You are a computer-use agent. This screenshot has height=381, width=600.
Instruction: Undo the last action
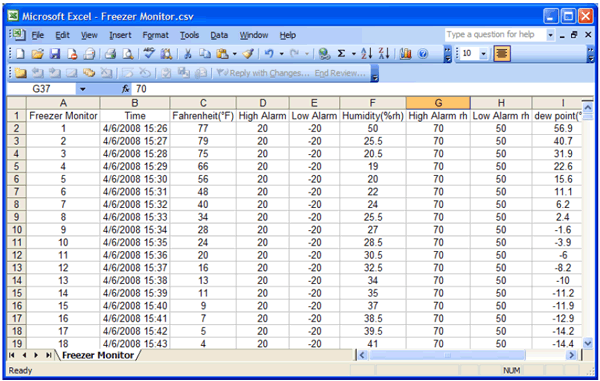tap(269, 54)
